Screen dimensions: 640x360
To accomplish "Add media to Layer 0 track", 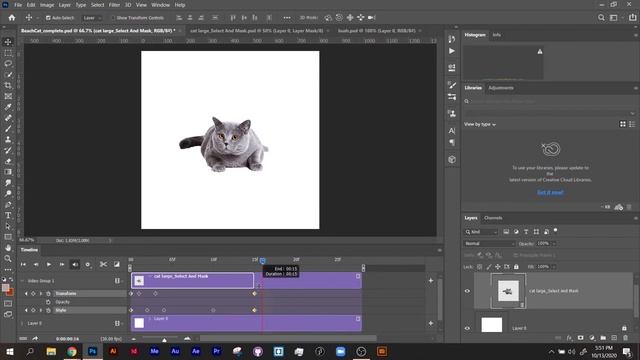I will [x=431, y=323].
